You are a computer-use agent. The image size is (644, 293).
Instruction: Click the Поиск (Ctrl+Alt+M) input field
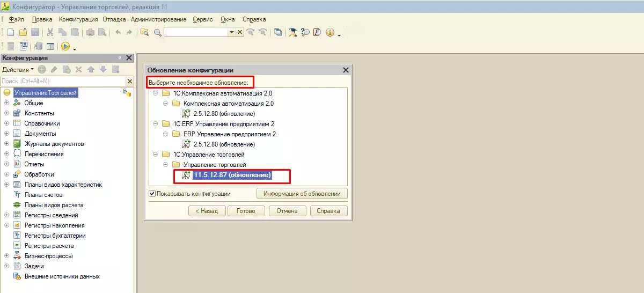click(63, 81)
